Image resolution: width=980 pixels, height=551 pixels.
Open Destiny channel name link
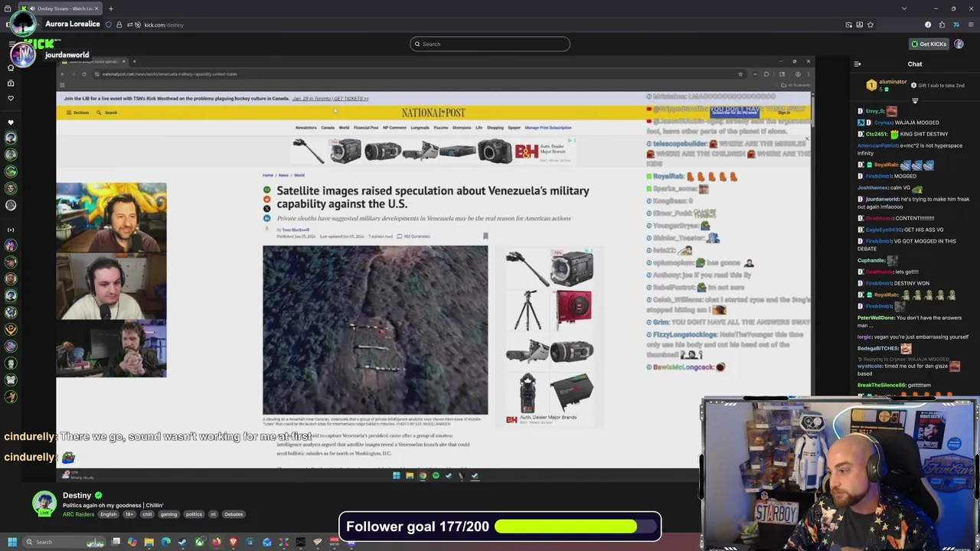pos(77,495)
